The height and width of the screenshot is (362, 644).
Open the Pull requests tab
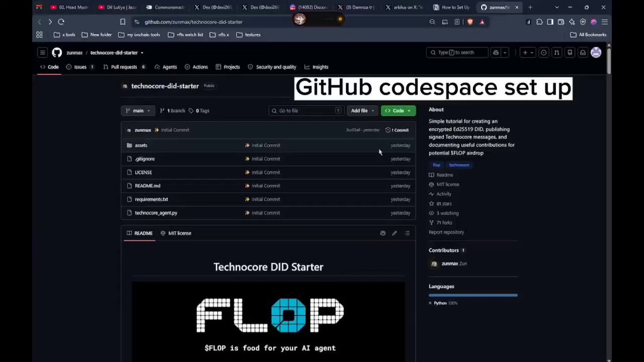125,67
